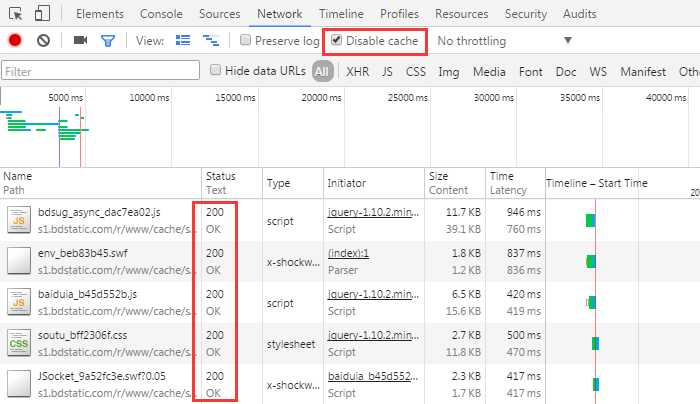The image size is (700, 404).
Task: Open jquery initiator link for soutu_bff2306f.css row
Action: tap(373, 335)
